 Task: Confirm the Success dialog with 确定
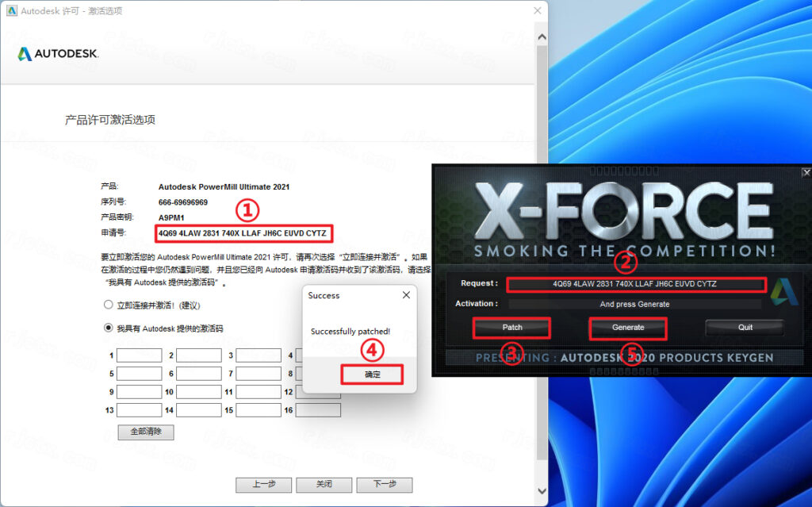point(372,374)
